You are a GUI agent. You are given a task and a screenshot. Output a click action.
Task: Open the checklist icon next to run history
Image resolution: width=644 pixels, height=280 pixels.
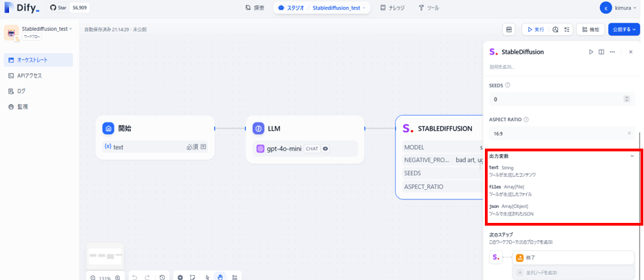coord(567,30)
